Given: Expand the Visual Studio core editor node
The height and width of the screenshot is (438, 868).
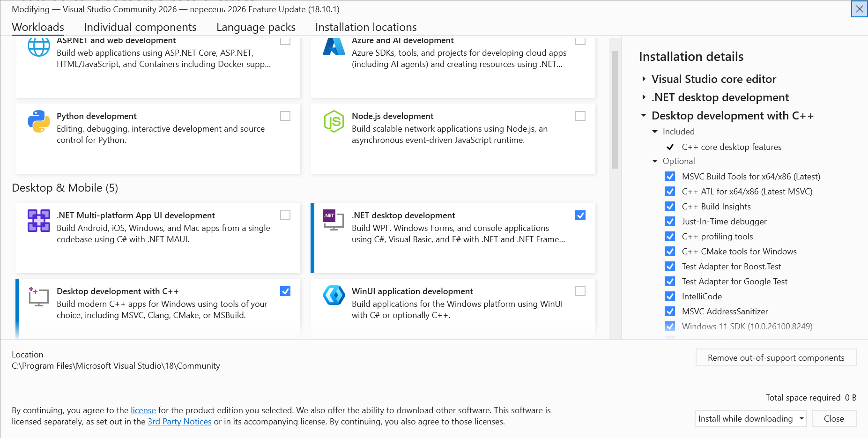Looking at the screenshot, I should pos(644,79).
